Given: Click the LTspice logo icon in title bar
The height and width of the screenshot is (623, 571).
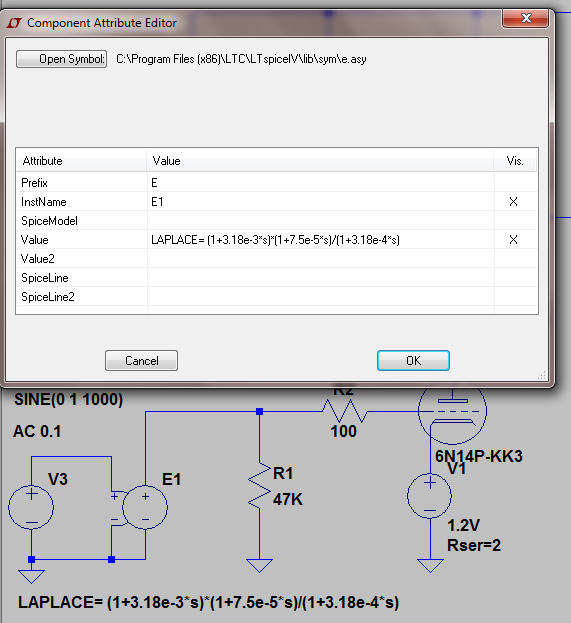Looking at the screenshot, I should (14, 23).
